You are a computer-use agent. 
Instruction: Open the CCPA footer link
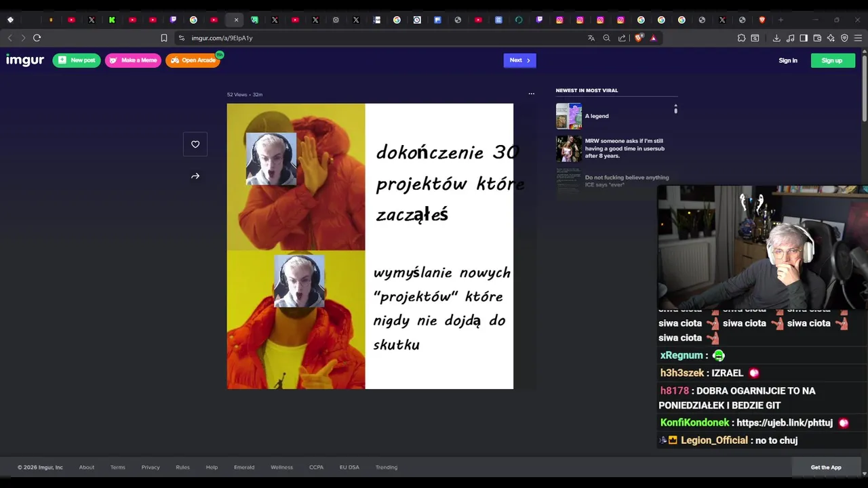point(316,467)
